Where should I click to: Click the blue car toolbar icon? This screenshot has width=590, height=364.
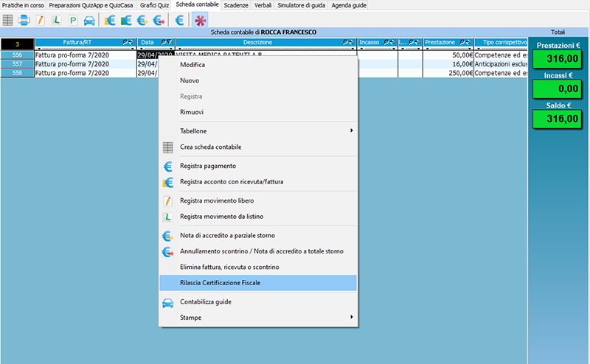coord(89,20)
